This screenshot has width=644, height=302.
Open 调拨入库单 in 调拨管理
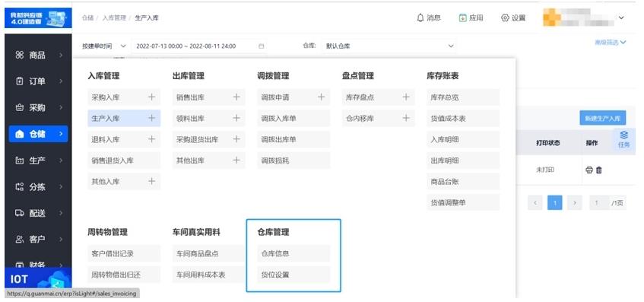293,119
